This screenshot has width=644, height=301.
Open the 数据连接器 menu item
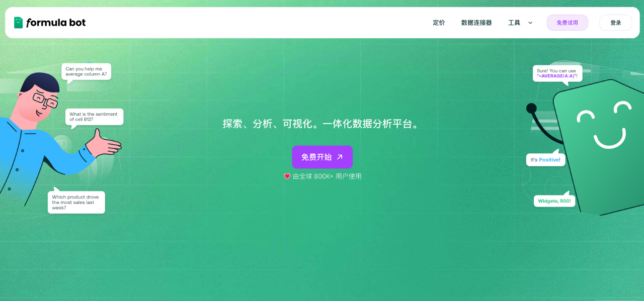point(476,22)
